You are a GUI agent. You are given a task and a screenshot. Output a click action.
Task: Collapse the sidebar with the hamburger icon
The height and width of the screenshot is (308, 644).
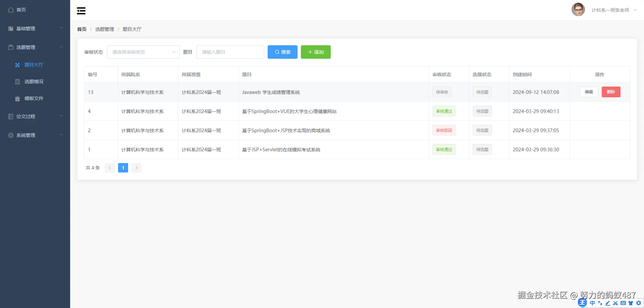click(81, 11)
